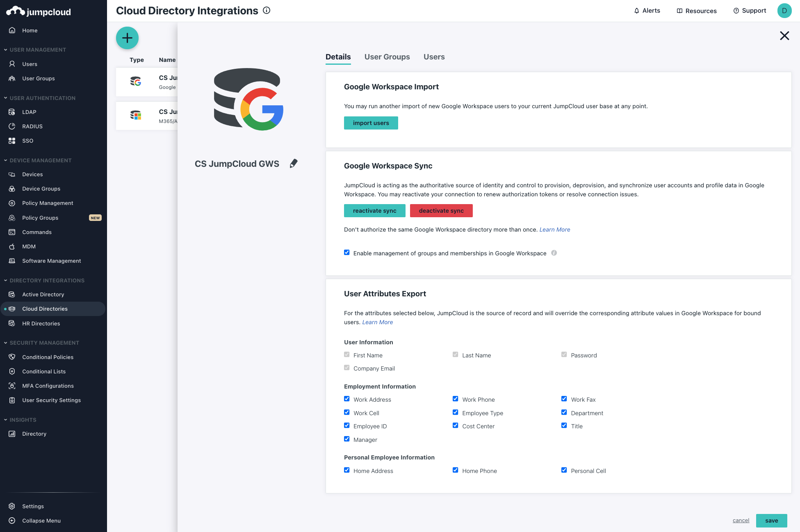This screenshot has width=800, height=532.
Task: Click the red deactivate sync button
Action: [441, 211]
